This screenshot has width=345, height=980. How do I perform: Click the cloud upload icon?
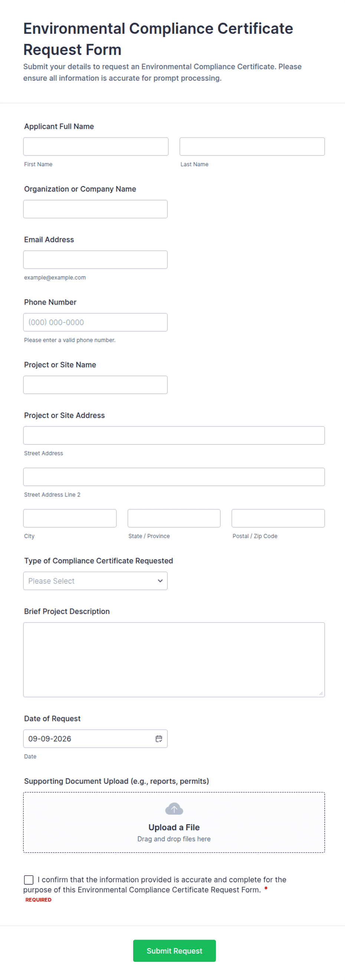(x=174, y=809)
